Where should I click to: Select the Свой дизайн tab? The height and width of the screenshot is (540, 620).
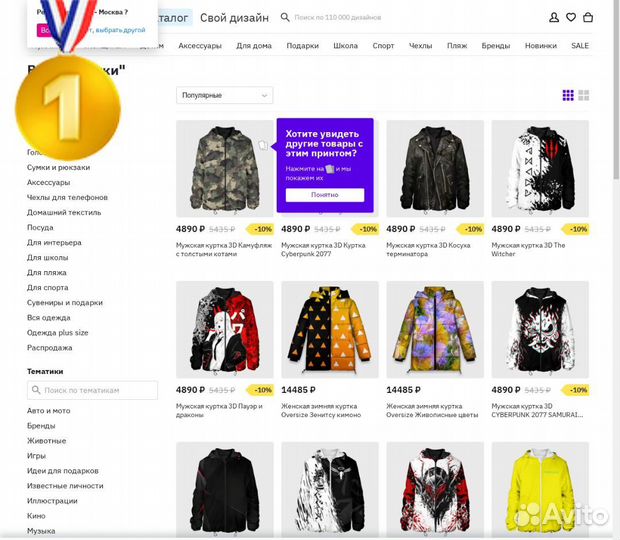(x=234, y=18)
